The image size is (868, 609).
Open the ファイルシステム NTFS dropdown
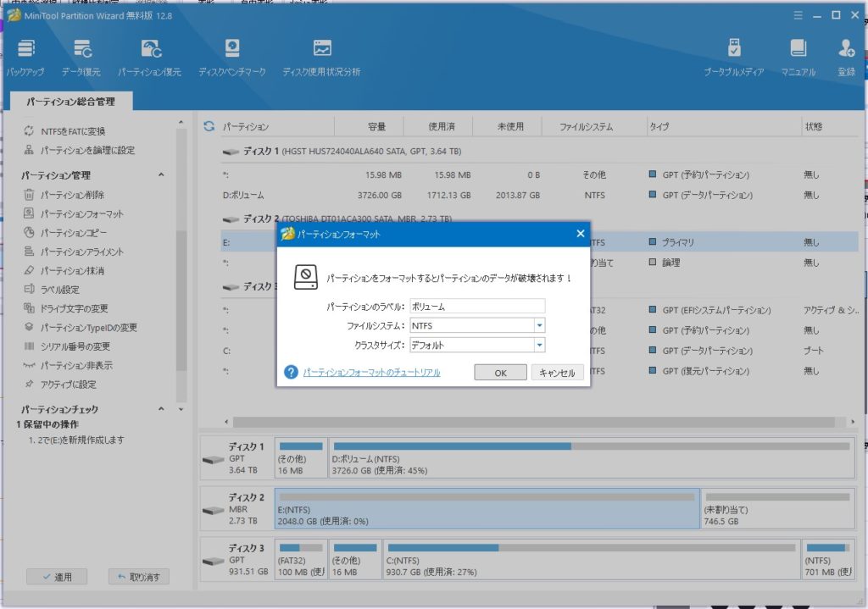coord(539,325)
